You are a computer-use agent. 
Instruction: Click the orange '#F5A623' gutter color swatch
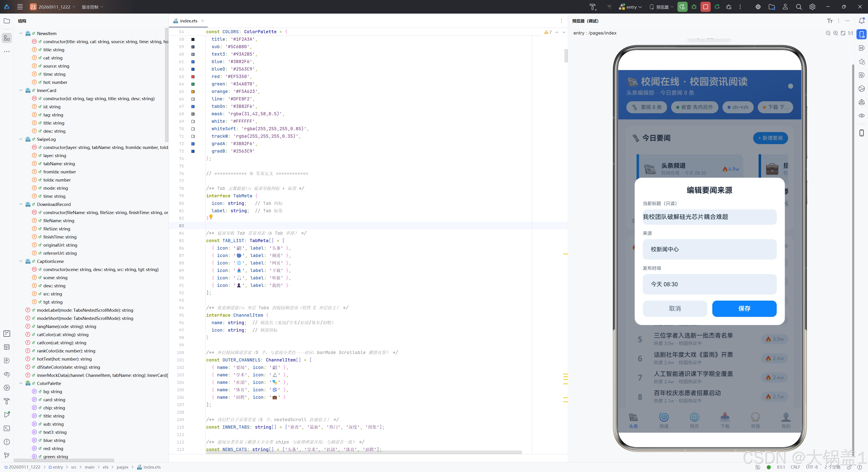[x=193, y=91]
